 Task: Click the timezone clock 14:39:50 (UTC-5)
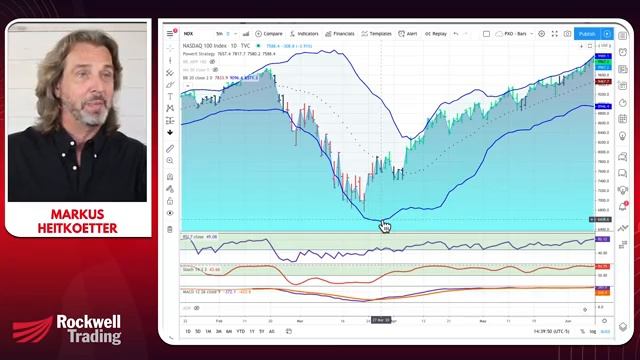(551, 331)
